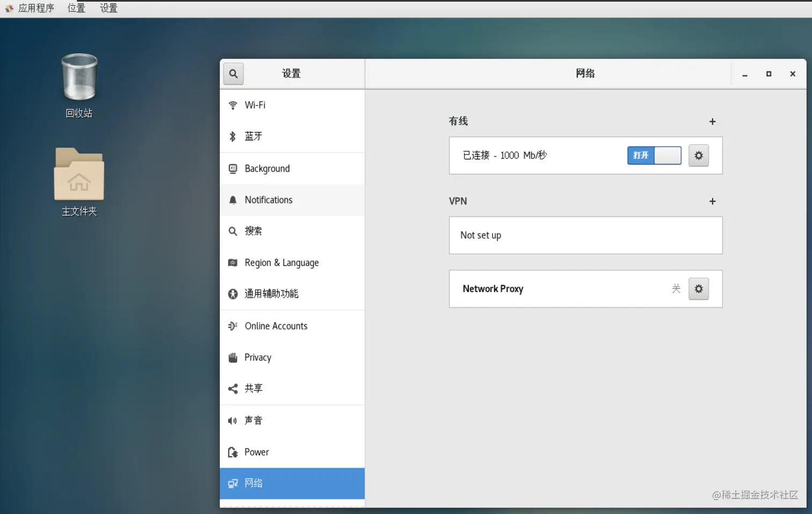812x514 pixels.
Task: Maximize the Settings window
Action: 769,74
